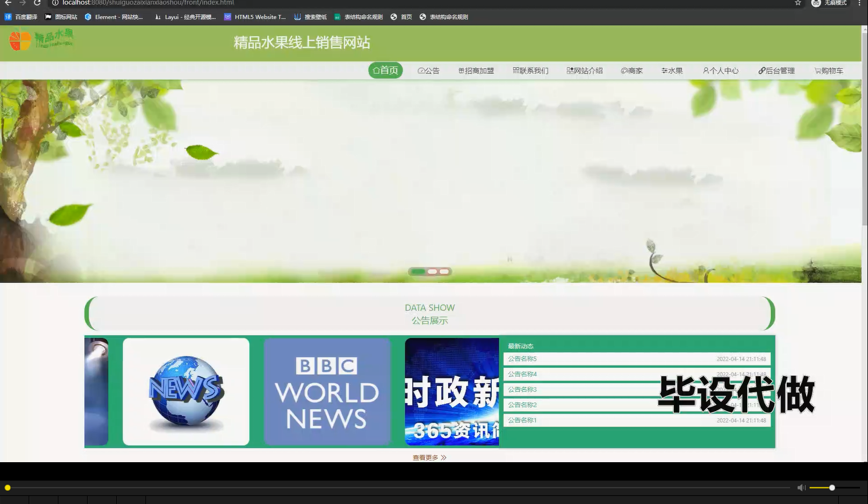
Task: Open the 公告名称5 announcement entry
Action: point(521,359)
